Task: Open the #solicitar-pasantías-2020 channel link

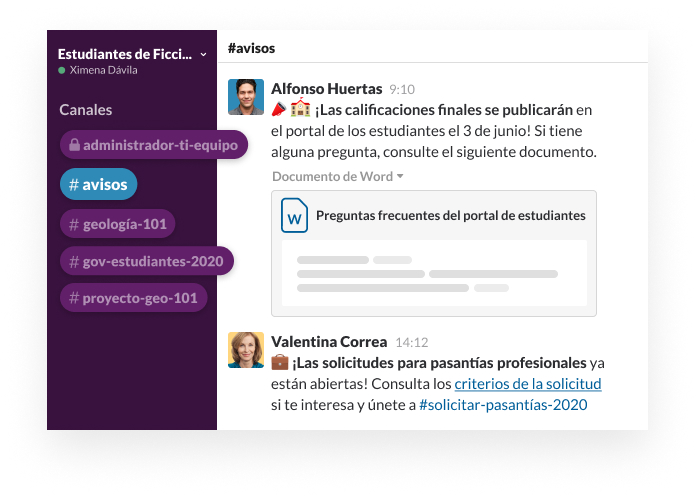Action: click(503, 405)
